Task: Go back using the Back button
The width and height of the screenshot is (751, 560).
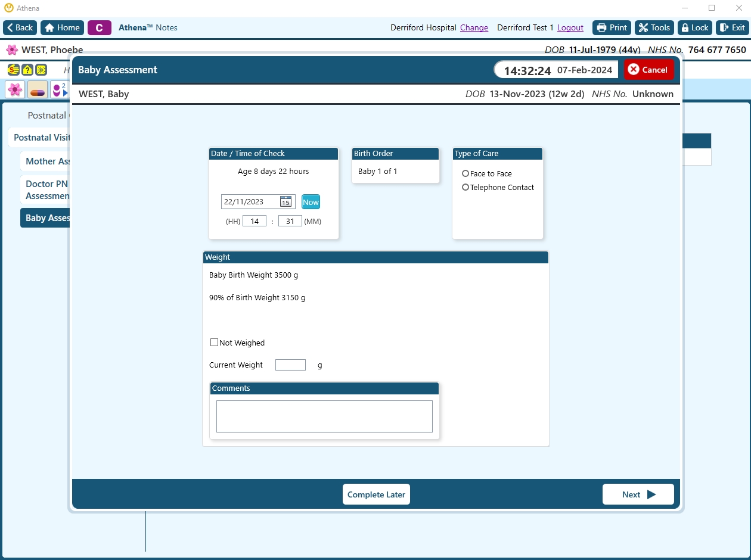Action: [x=20, y=27]
